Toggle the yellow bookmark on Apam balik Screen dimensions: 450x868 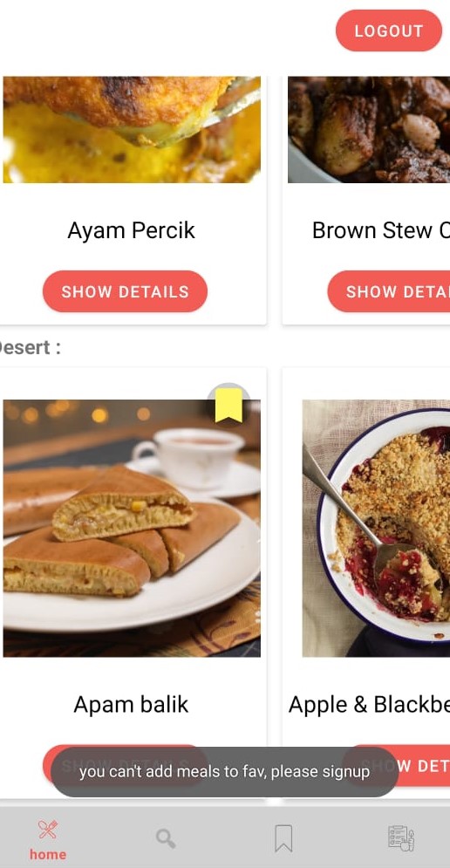(x=228, y=406)
